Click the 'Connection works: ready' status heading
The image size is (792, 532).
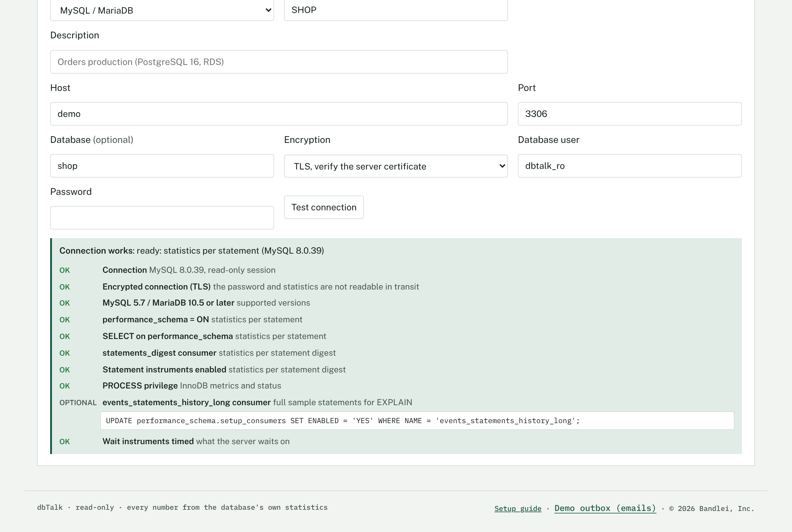[x=192, y=251]
